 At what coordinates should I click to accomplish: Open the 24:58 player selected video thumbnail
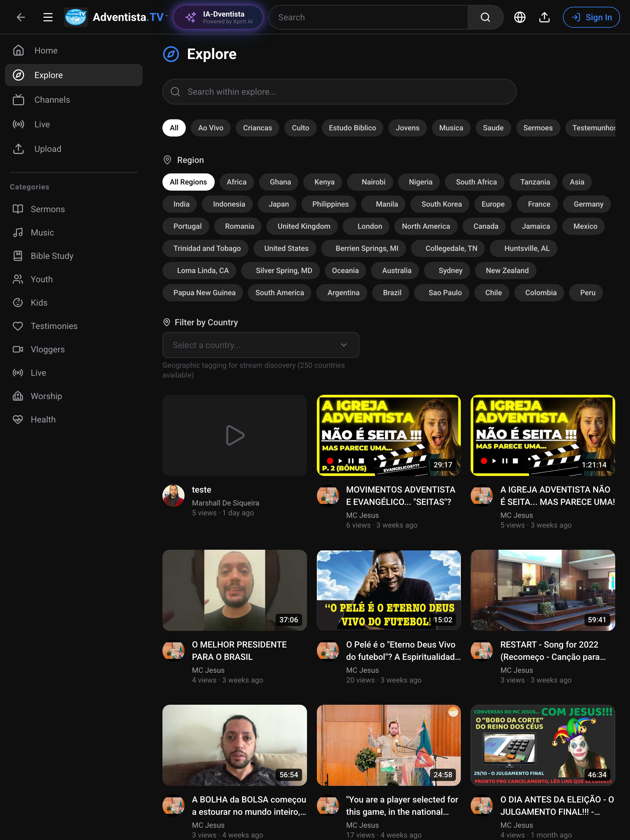pyautogui.click(x=389, y=745)
